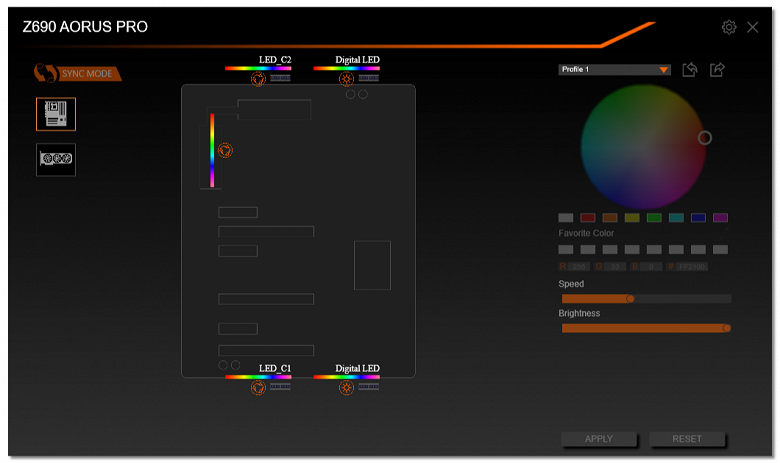Select the motherboard device thumbnail

tap(56, 114)
